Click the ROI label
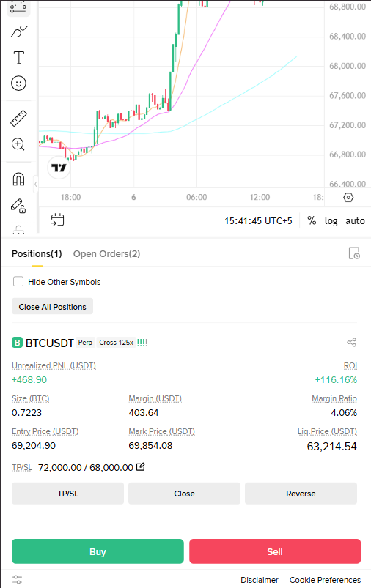Screen dimensions: 371x588 pyautogui.click(x=350, y=365)
